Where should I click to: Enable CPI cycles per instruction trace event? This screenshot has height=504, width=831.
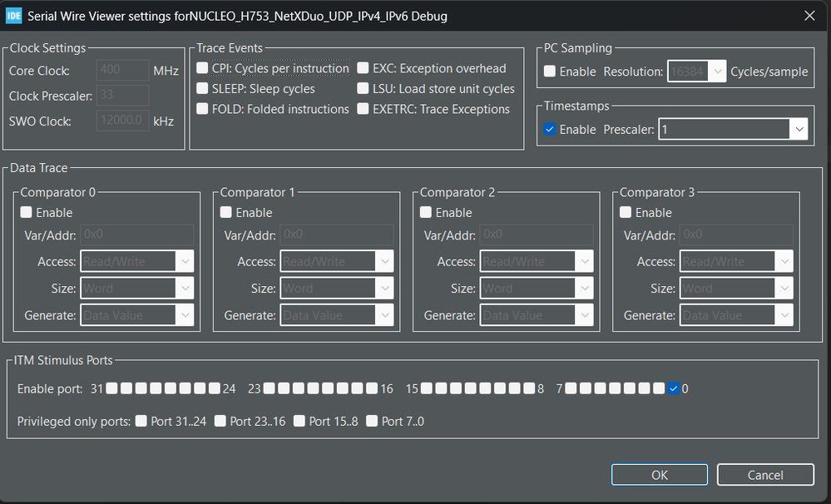[x=203, y=68]
